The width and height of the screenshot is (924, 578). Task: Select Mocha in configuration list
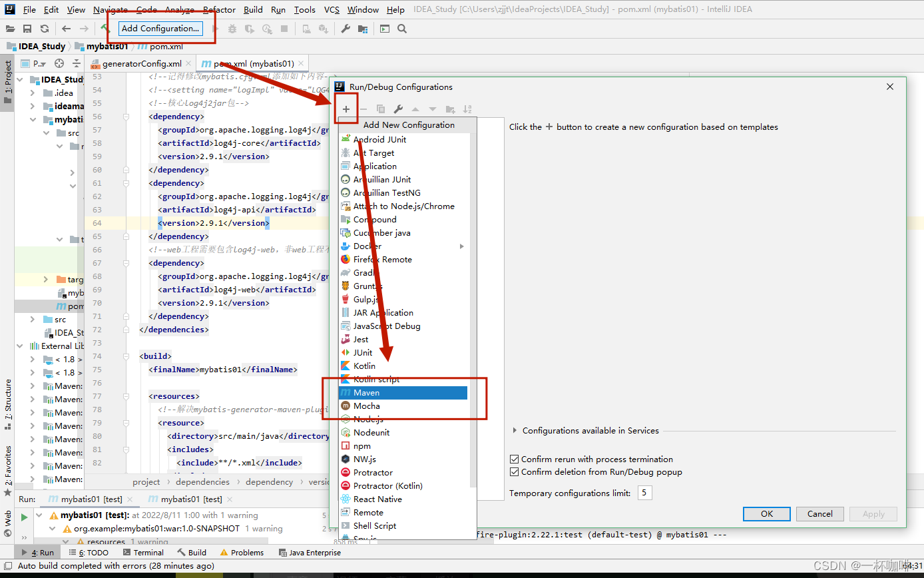(x=403, y=406)
